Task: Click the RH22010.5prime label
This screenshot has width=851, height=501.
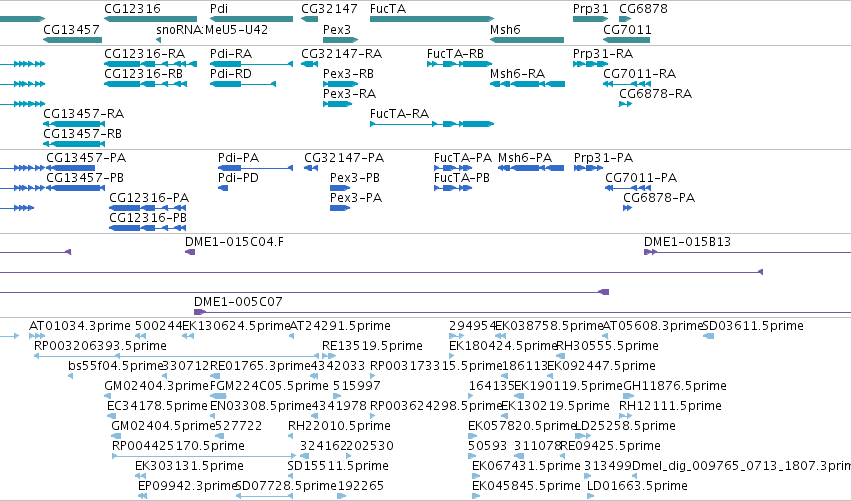Action: tap(339, 426)
